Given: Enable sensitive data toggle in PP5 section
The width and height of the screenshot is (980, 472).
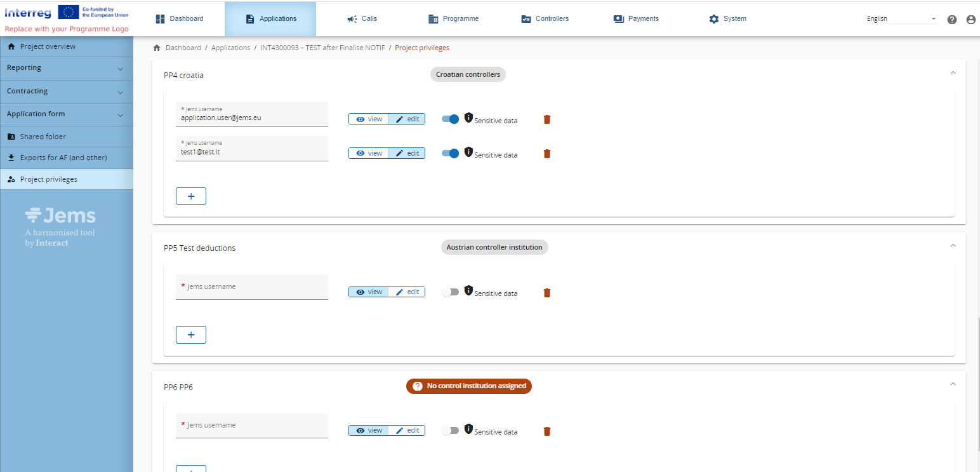Looking at the screenshot, I should coord(450,292).
